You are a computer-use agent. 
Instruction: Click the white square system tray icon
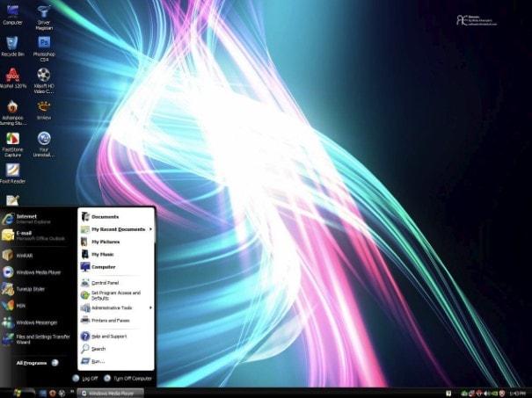[448, 394]
